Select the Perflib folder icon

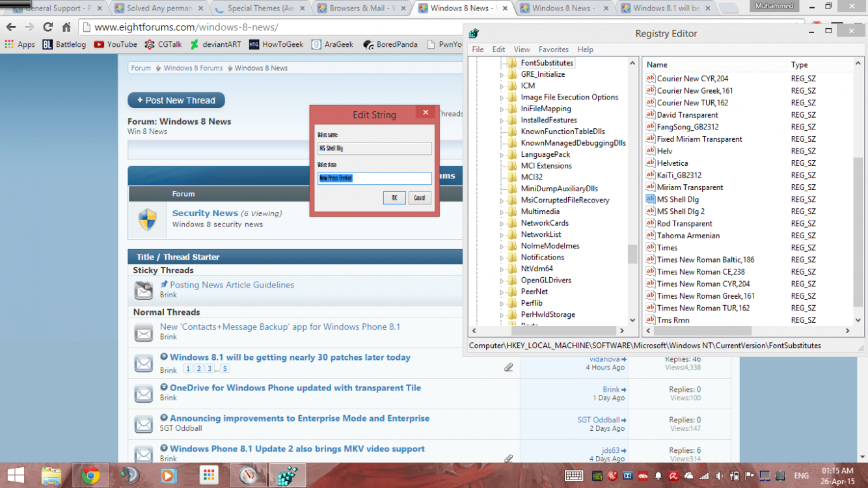(x=512, y=303)
